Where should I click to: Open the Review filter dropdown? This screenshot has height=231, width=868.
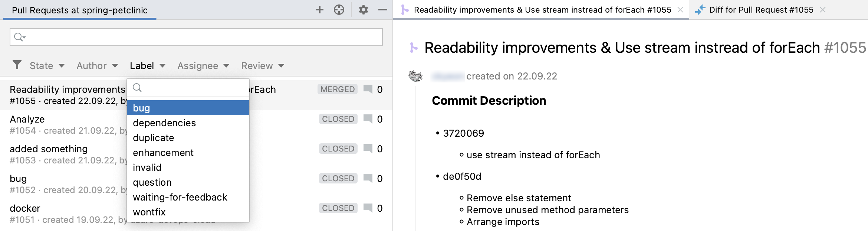pyautogui.click(x=263, y=66)
